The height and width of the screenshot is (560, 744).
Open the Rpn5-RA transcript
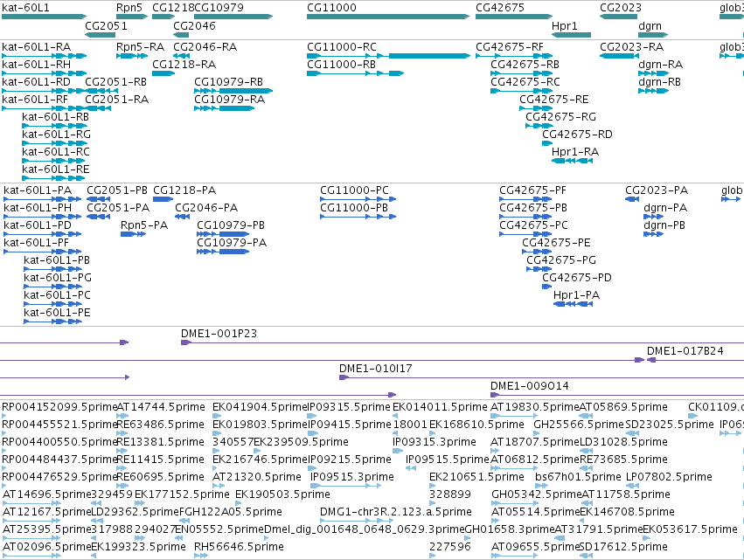click(x=132, y=56)
